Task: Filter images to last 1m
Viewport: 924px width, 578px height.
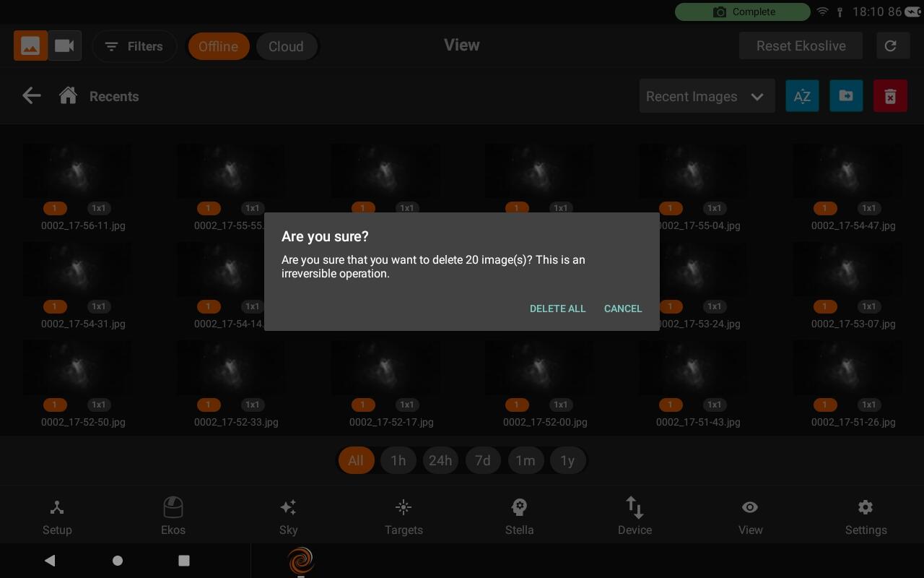Action: [526, 460]
